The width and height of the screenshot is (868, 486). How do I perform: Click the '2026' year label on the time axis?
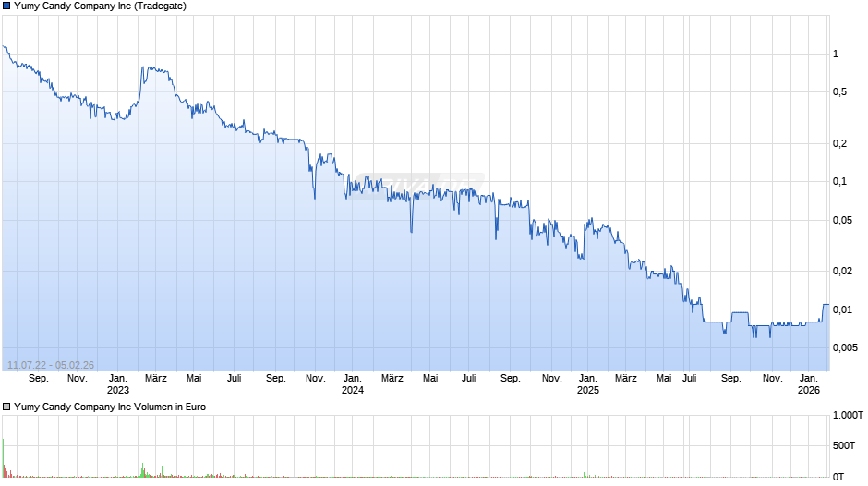click(x=809, y=390)
